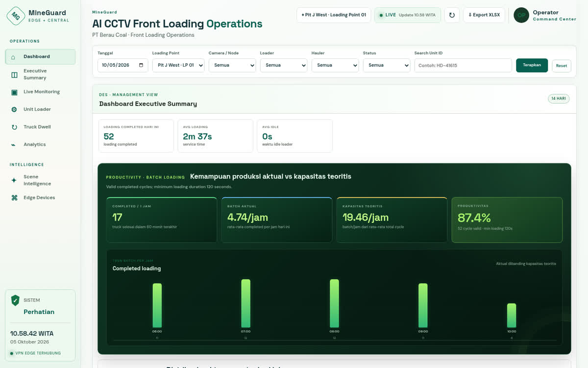This screenshot has width=588, height=368.
Task: Click the Search Unit ID input field
Action: coord(463,65)
